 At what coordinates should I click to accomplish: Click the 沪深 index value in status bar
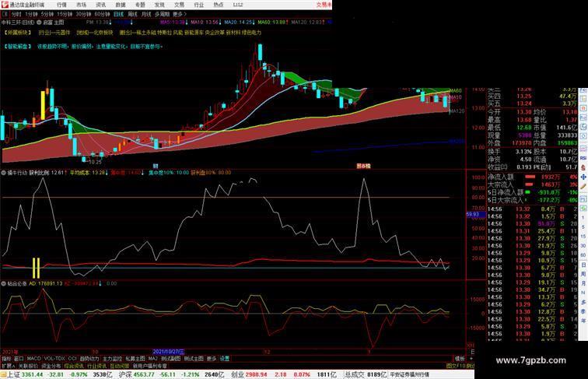[144, 374]
